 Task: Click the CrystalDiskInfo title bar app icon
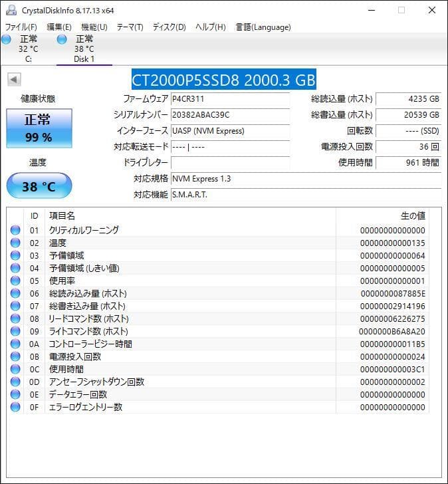11,10
